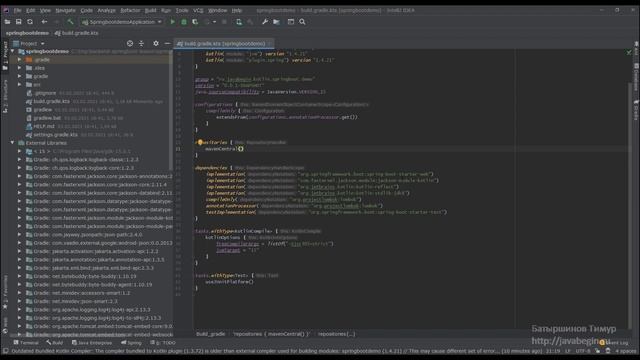Open Project panel gear options
The width and height of the screenshot is (640, 360).
coord(156,43)
